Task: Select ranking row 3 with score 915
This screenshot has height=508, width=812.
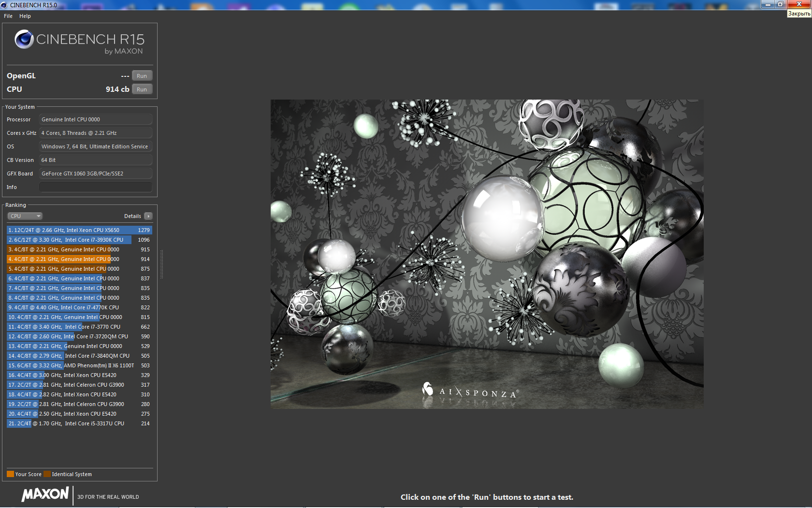Action: 79,249
